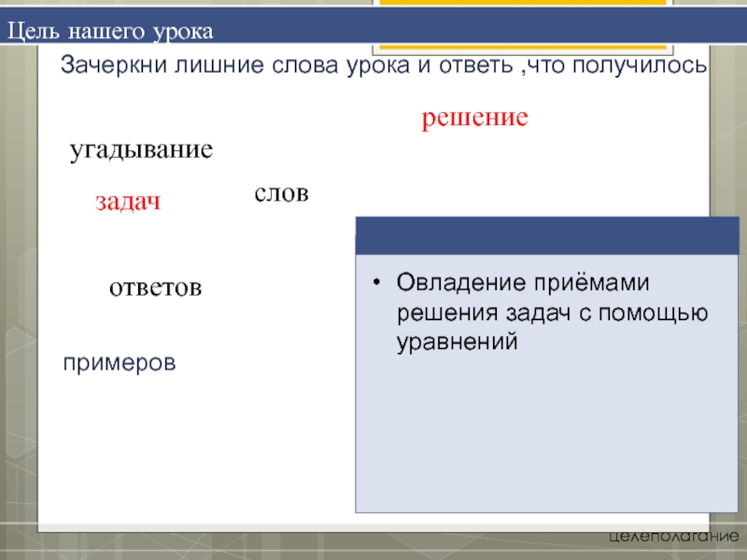Image resolution: width=747 pixels, height=560 pixels.
Task: Click the word 'угадывание'
Action: [142, 151]
